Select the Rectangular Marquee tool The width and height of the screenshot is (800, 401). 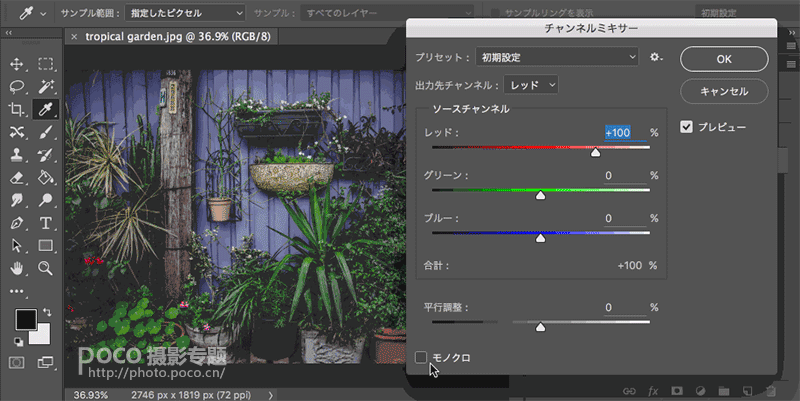pyautogui.click(x=45, y=64)
